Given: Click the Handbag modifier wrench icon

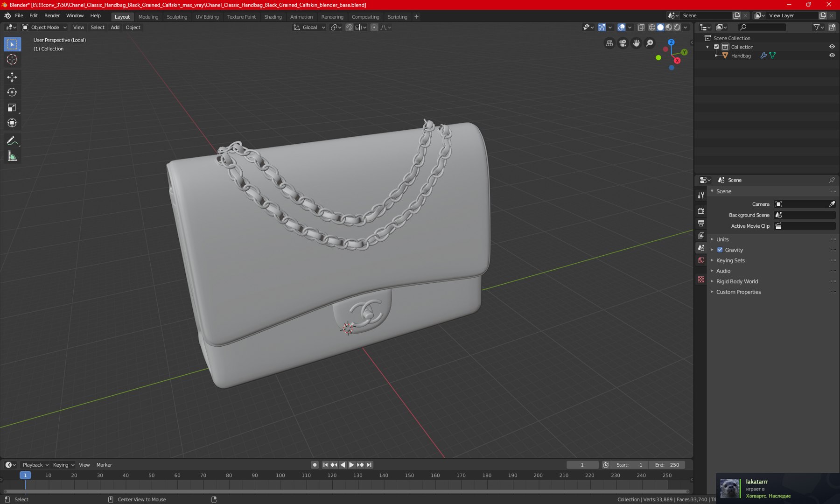Looking at the screenshot, I should coord(763,56).
